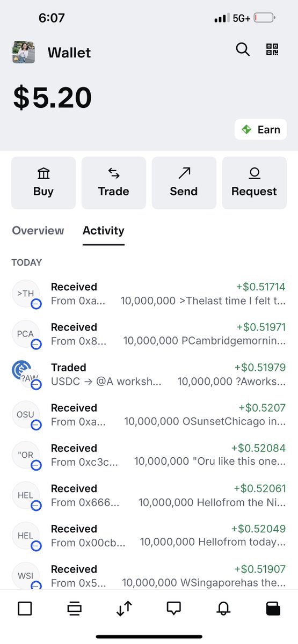Open the Trade swap arrows button

coord(114,182)
